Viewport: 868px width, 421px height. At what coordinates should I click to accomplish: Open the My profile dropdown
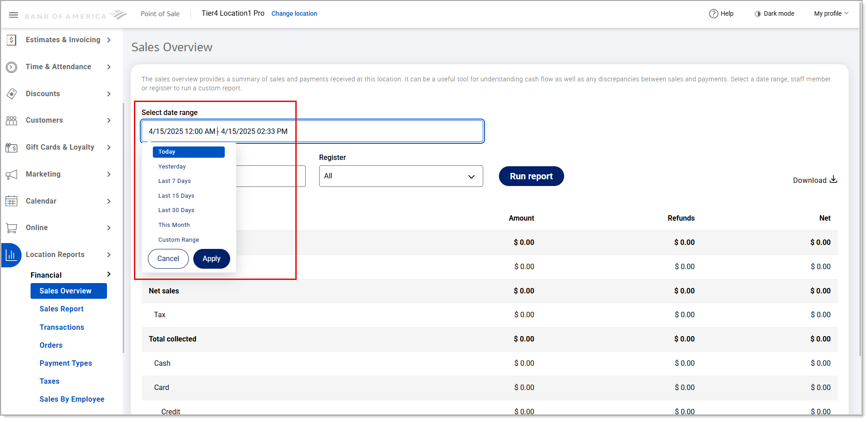[x=831, y=13]
